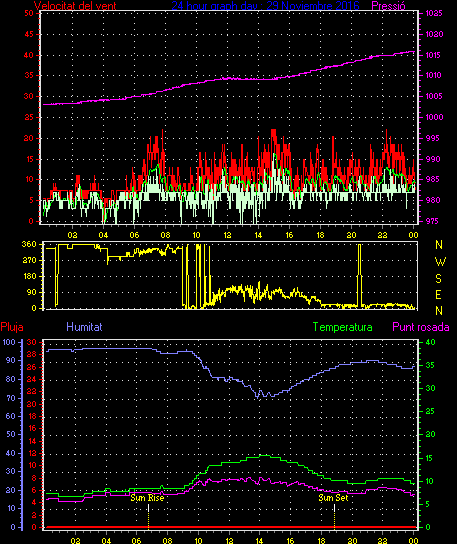
Task: Click the 20 hour tick under wind graph
Action: [x=352, y=235]
